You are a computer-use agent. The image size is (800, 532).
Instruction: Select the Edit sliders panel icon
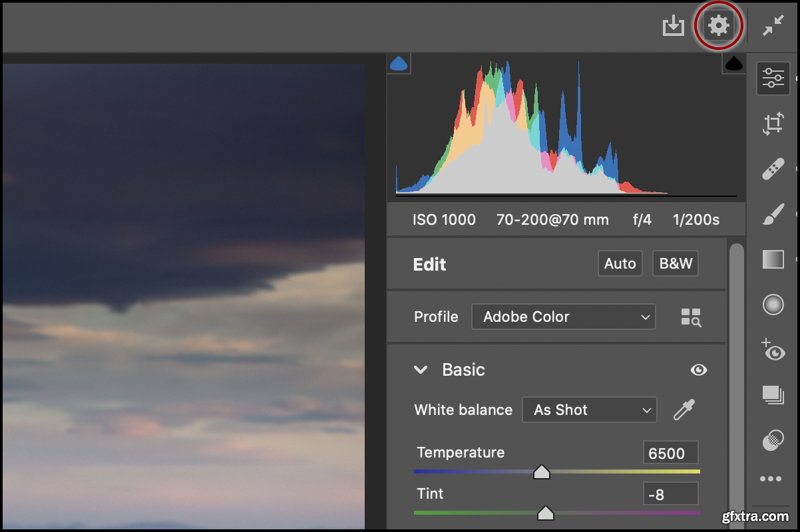[773, 78]
